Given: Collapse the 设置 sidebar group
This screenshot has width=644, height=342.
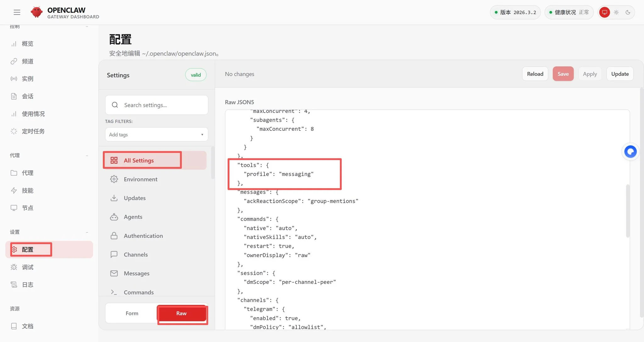Looking at the screenshot, I should click(x=87, y=232).
